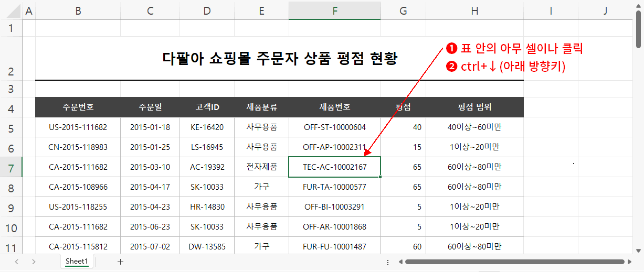
Task: Select row 2 header
Action: pyautogui.click(x=11, y=58)
